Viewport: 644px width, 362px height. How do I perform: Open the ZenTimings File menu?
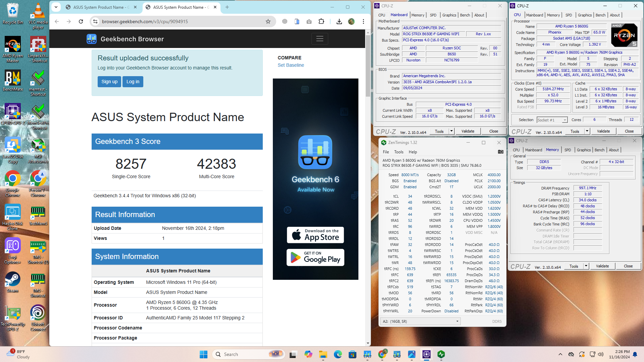click(386, 152)
